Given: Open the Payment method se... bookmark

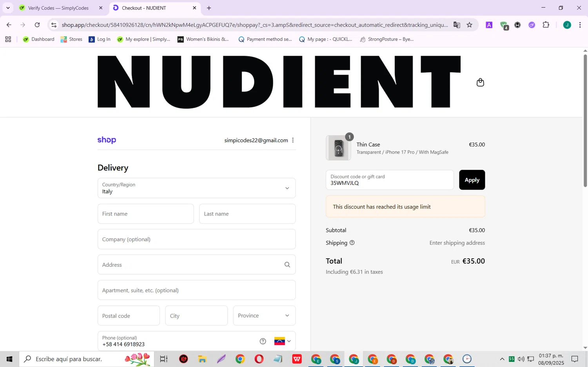Looking at the screenshot, I should [265, 39].
